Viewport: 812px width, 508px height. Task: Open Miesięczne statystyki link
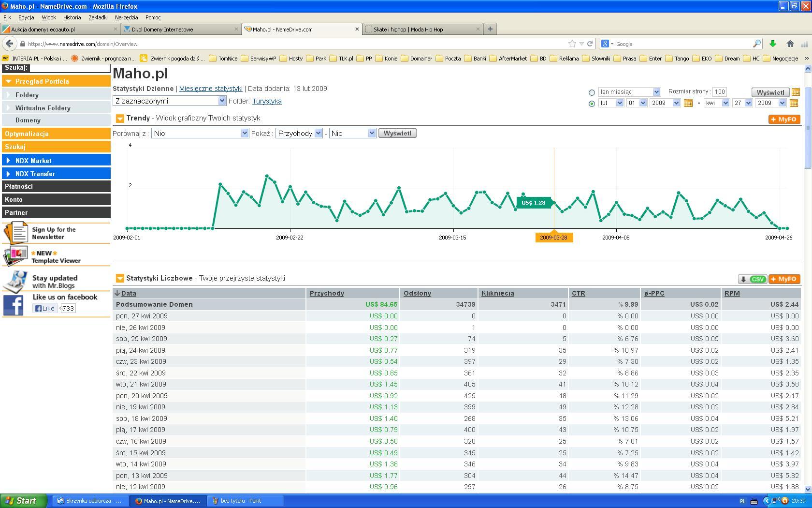pyautogui.click(x=211, y=89)
